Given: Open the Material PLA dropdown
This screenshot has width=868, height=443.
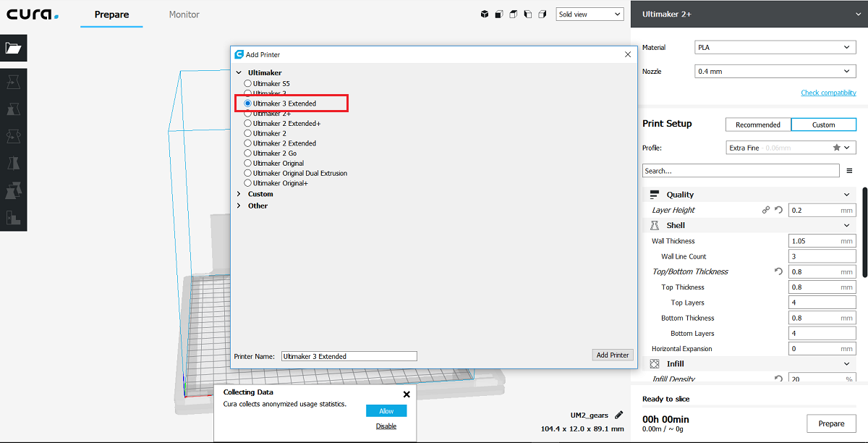Looking at the screenshot, I should pos(775,47).
